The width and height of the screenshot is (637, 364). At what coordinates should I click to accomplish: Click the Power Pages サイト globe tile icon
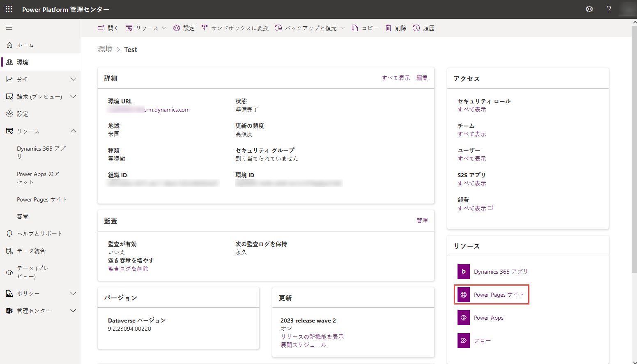[x=464, y=295]
